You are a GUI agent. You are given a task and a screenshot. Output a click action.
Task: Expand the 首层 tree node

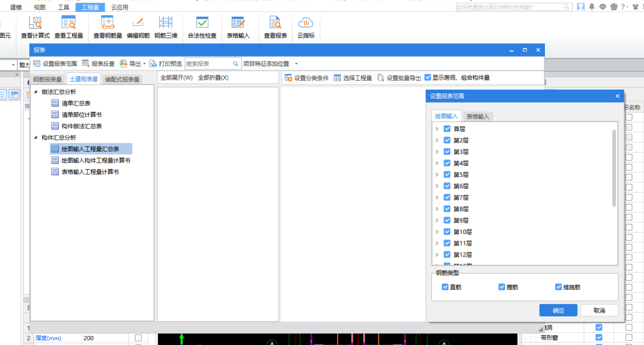pos(437,129)
